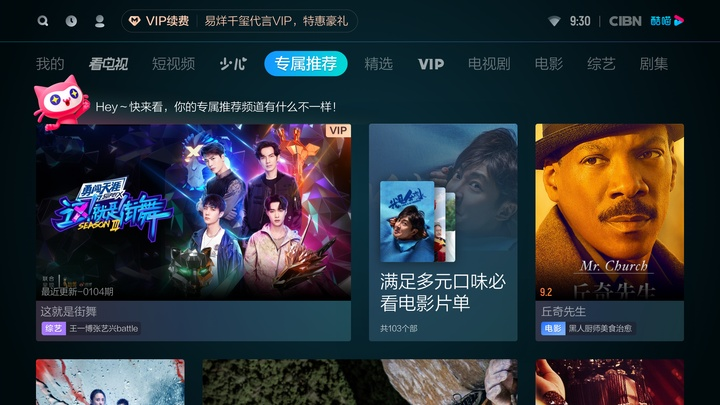
Task: Switch to the 我的 tab
Action: tap(50, 64)
